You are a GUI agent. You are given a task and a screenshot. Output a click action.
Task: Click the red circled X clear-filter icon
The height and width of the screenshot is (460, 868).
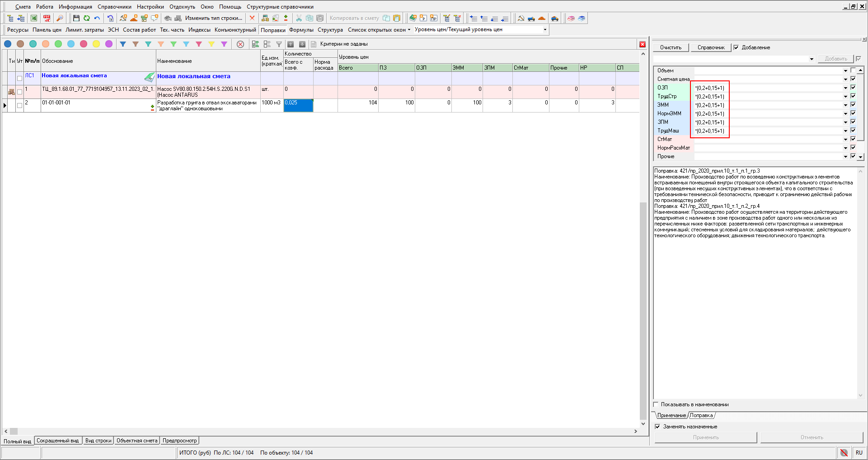point(240,44)
